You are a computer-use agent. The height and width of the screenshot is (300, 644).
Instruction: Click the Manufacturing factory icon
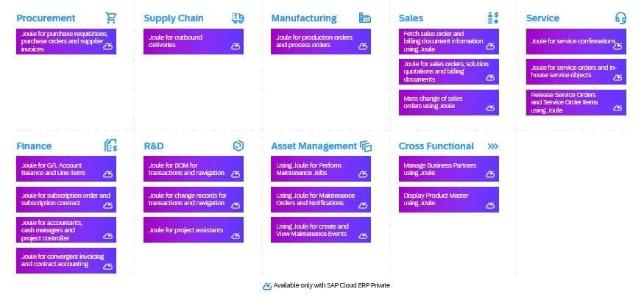tap(365, 18)
